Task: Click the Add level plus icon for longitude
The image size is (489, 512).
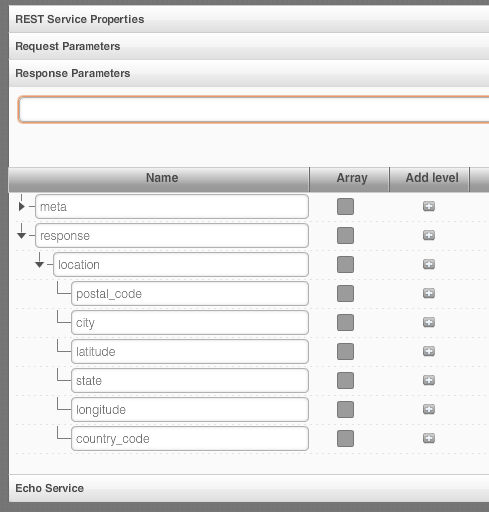Action: pos(429,409)
